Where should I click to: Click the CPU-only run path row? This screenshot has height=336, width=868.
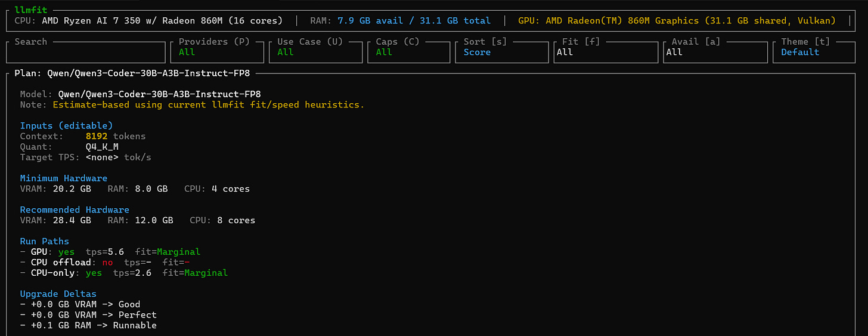pos(124,273)
